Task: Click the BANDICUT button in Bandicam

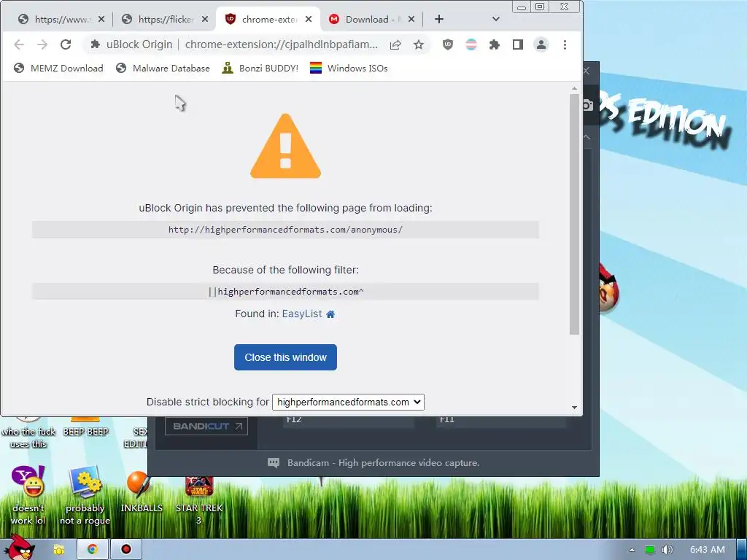Action: [x=206, y=426]
